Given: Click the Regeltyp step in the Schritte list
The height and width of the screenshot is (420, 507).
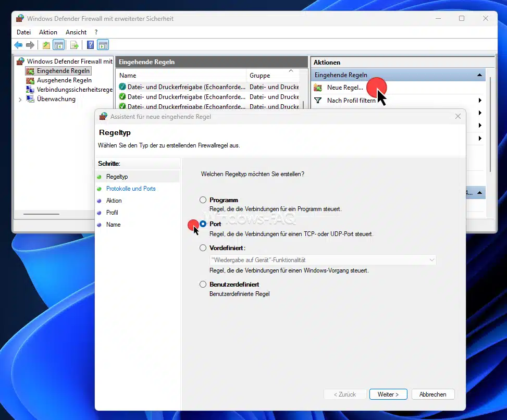Looking at the screenshot, I should (x=117, y=177).
